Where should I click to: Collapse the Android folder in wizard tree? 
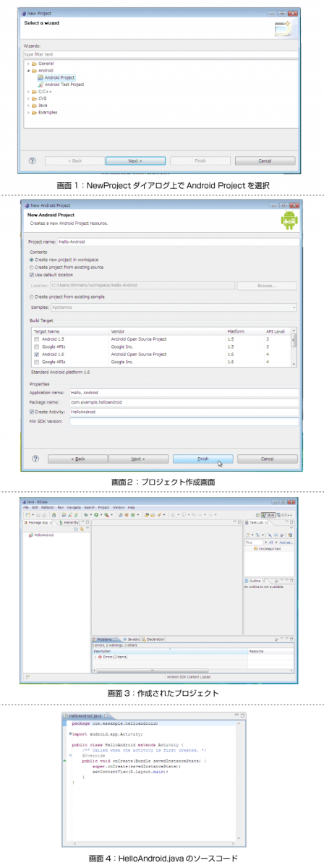click(27, 71)
